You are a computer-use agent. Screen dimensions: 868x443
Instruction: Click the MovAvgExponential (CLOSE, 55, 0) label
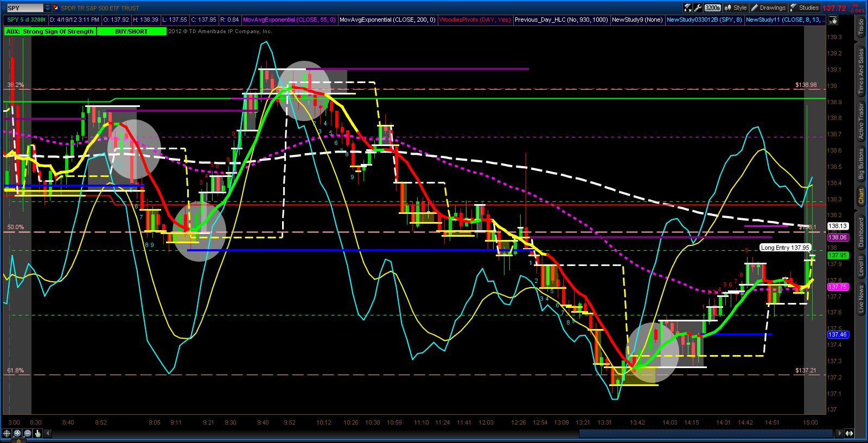click(x=289, y=20)
